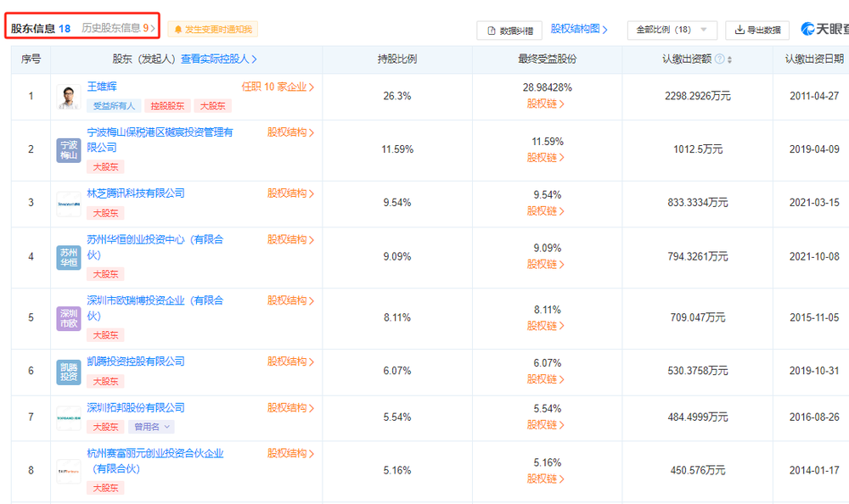Open shareholder 王雄辉 link
The image size is (849, 504).
[102, 87]
